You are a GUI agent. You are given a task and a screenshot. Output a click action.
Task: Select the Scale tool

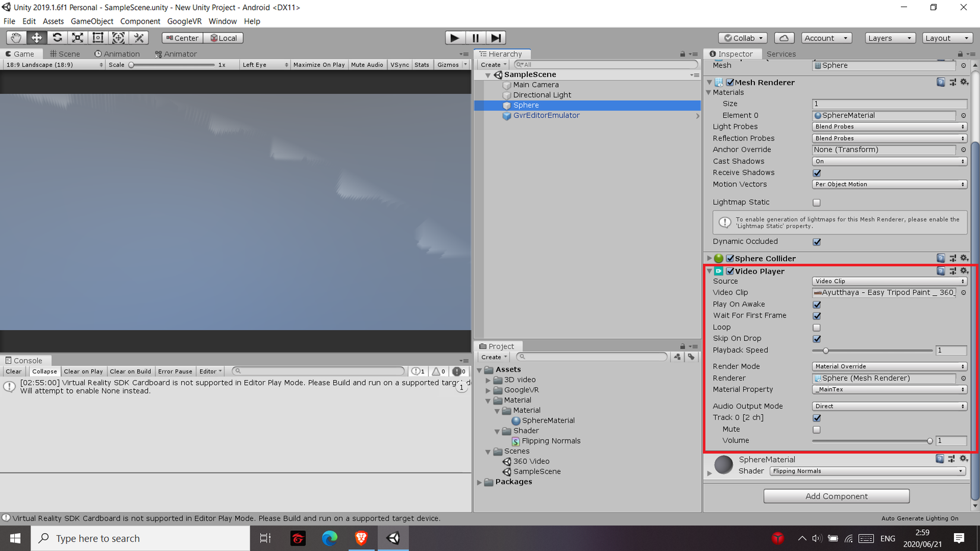[x=77, y=38]
